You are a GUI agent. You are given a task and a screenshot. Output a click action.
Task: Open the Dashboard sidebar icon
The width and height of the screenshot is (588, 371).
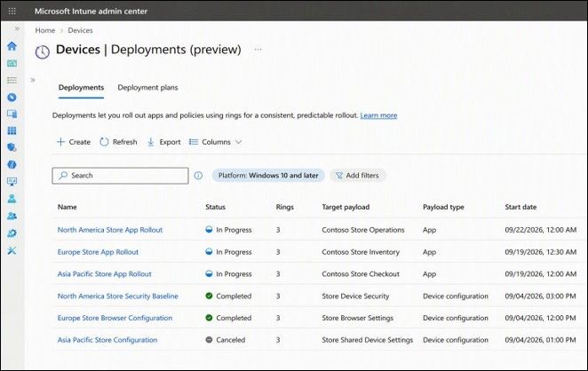12,63
